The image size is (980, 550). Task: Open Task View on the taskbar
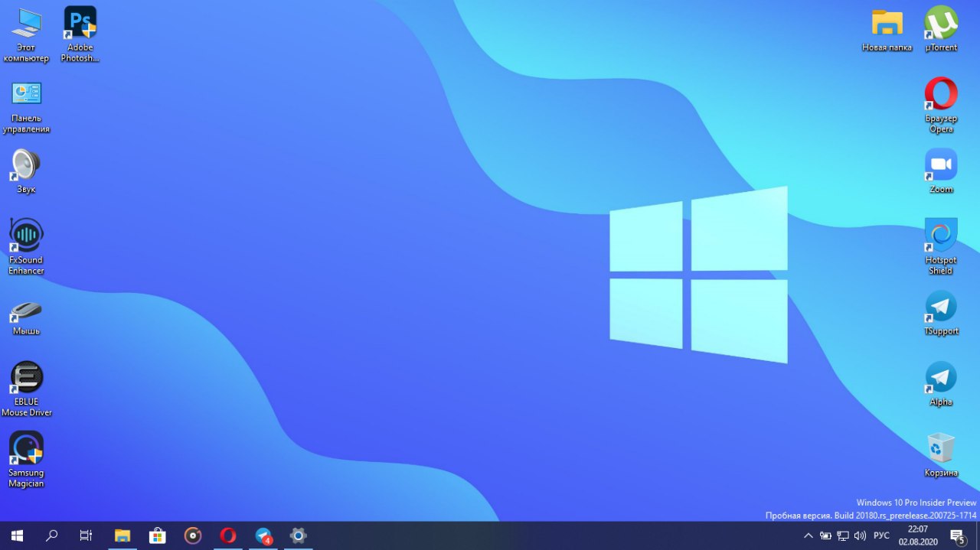87,535
